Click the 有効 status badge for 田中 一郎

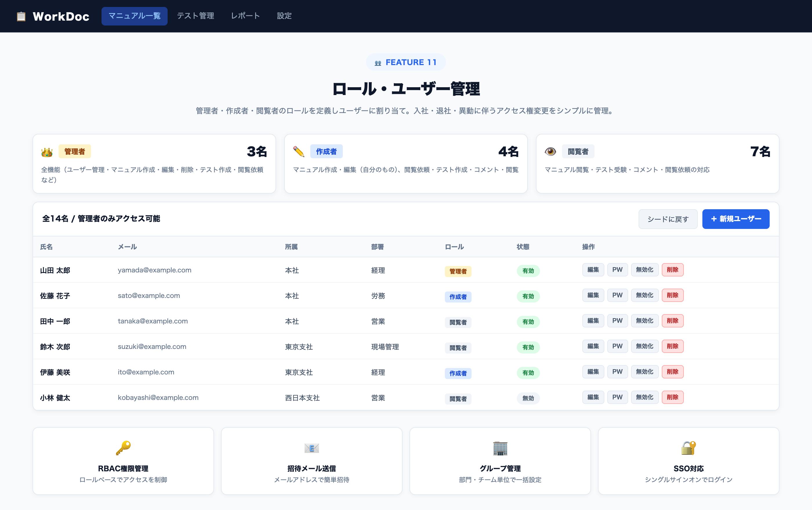point(528,322)
